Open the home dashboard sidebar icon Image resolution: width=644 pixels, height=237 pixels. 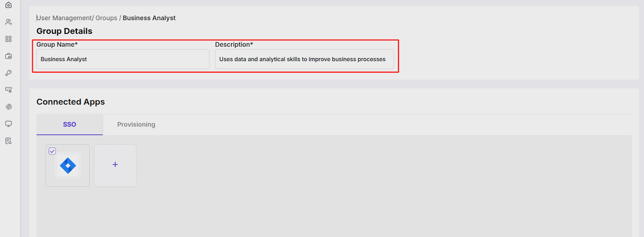click(x=8, y=5)
